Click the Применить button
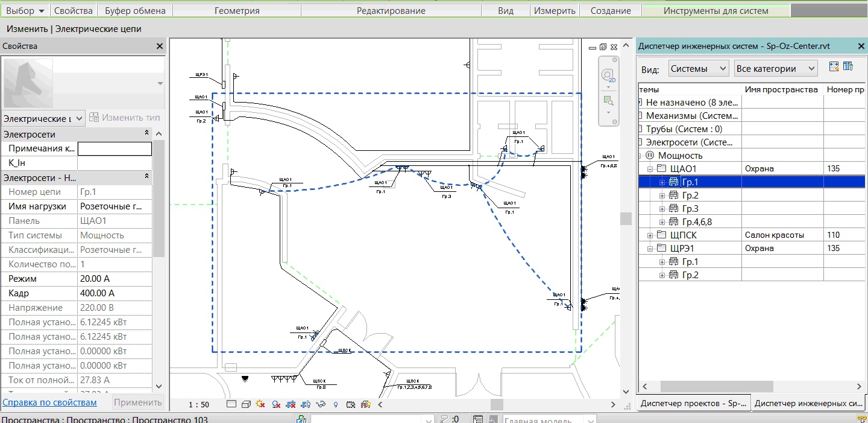Image resolution: width=868 pixels, height=423 pixels. [138, 402]
